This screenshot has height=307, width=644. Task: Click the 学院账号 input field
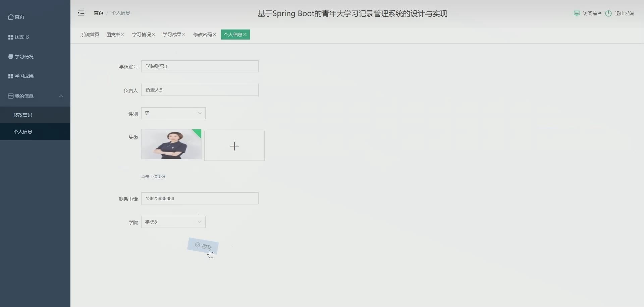click(200, 66)
